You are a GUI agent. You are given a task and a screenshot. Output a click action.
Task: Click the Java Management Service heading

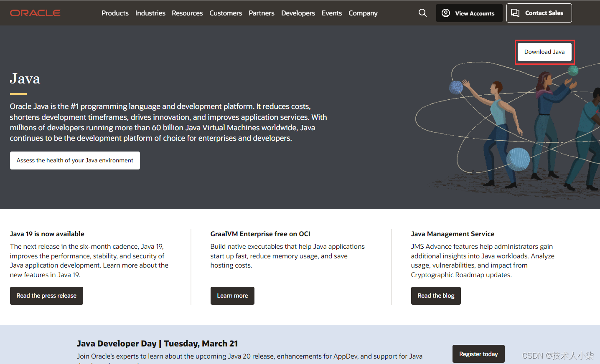pos(453,234)
